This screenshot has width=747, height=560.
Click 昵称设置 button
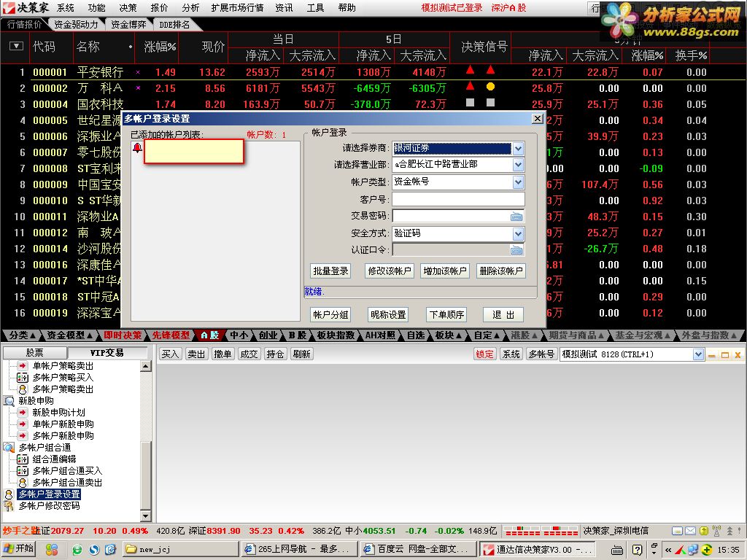(388, 315)
